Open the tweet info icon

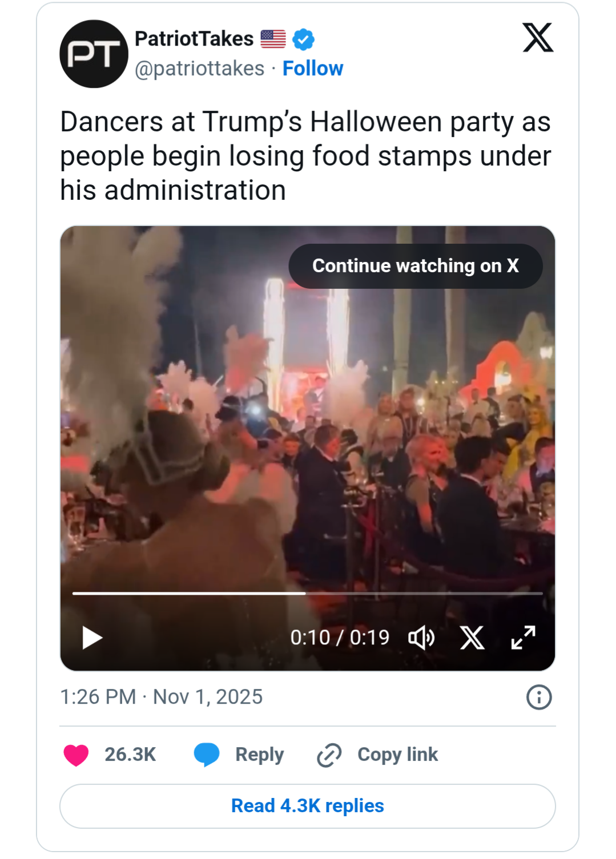point(538,697)
